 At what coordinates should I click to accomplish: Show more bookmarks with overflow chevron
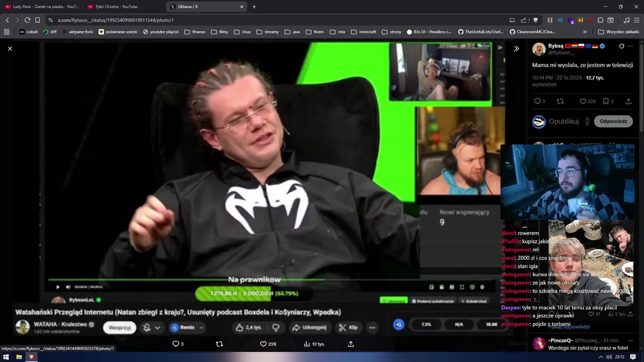pyautogui.click(x=585, y=32)
